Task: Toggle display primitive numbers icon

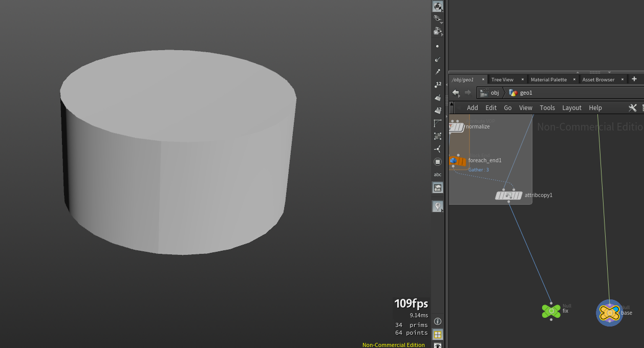Action: 437,111
